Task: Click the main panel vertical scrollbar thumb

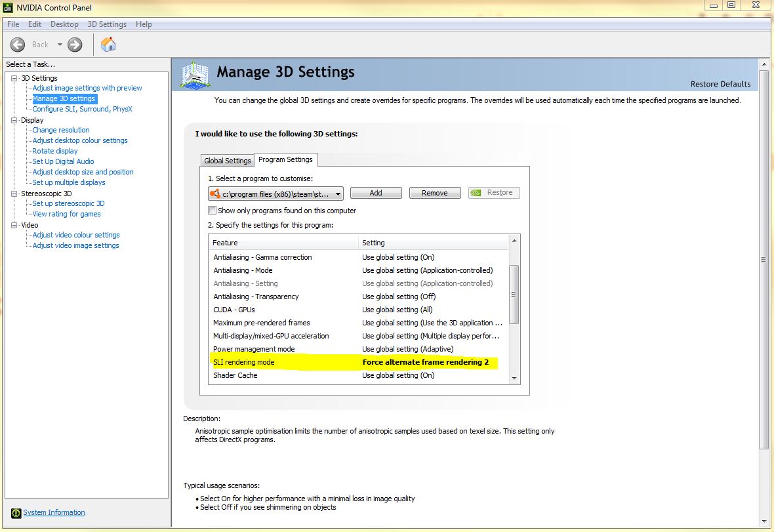Action: point(764,260)
